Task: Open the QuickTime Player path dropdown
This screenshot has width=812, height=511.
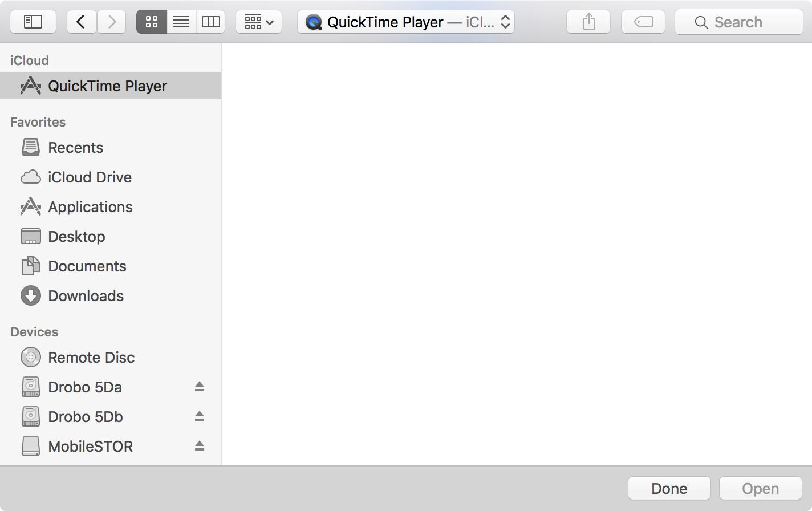Action: click(x=405, y=22)
